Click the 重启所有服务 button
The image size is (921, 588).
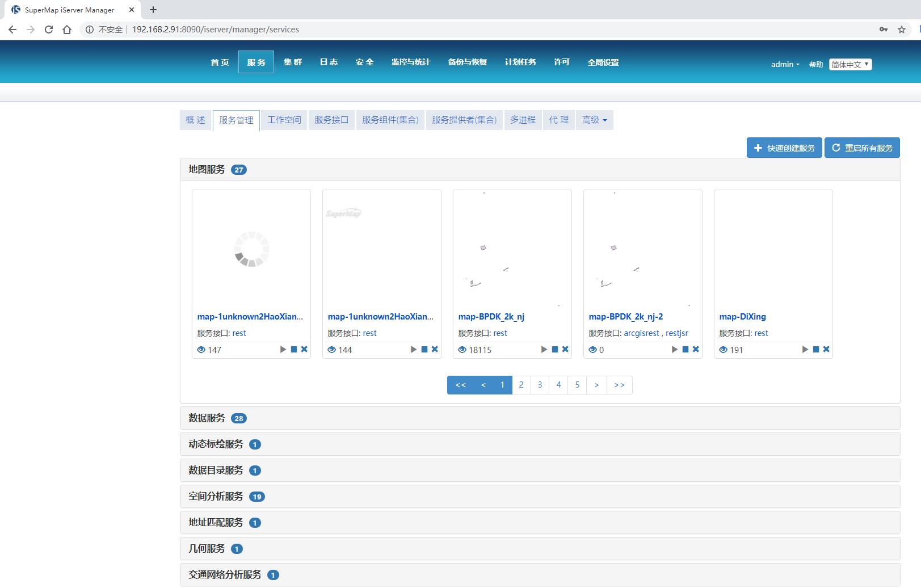click(862, 148)
